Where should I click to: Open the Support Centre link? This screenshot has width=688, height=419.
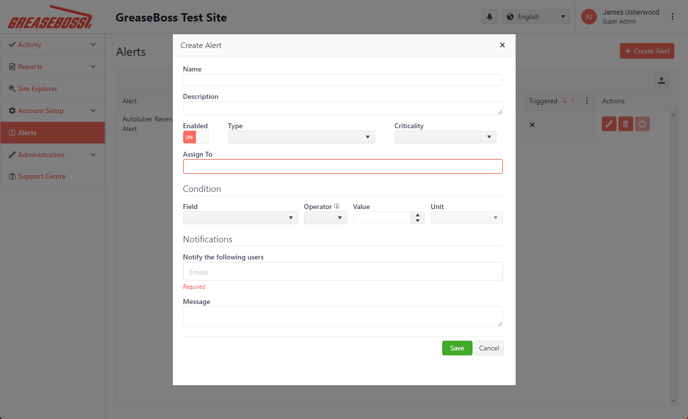click(x=53, y=176)
